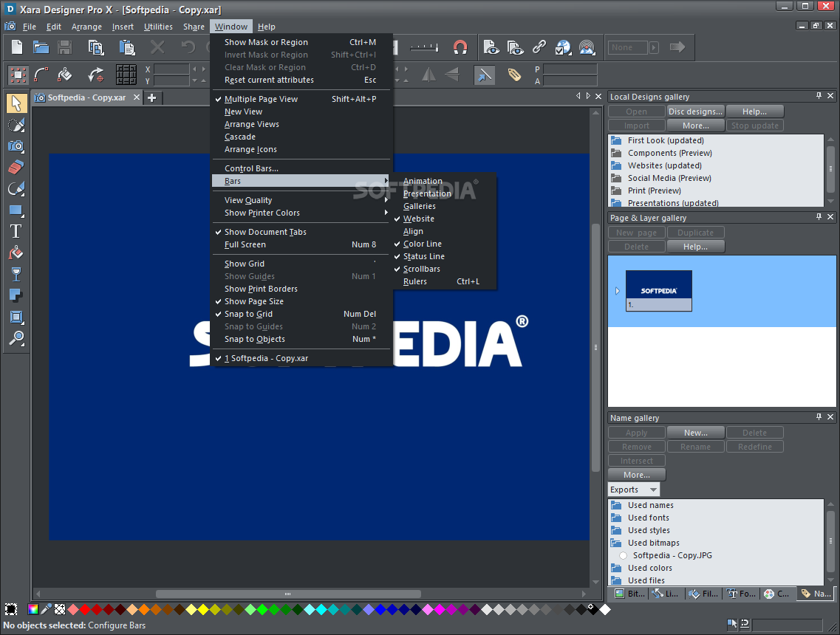Pick the bright red color swatch

85,609
